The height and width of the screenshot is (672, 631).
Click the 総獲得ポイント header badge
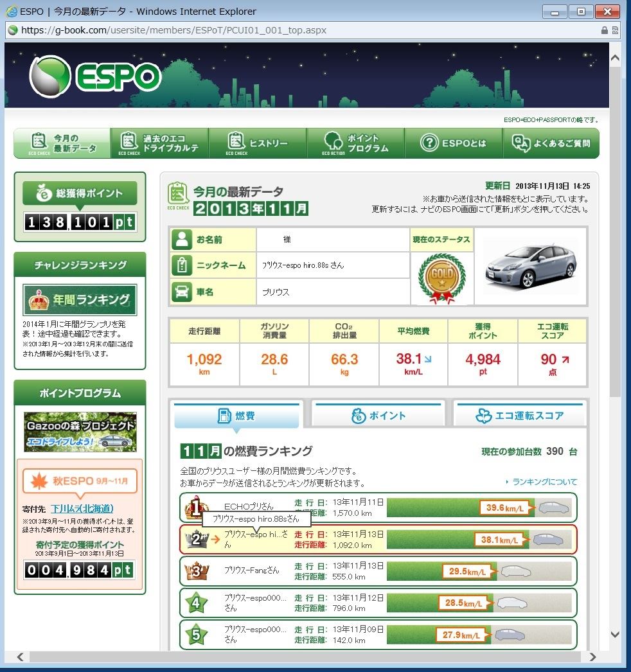(x=80, y=193)
